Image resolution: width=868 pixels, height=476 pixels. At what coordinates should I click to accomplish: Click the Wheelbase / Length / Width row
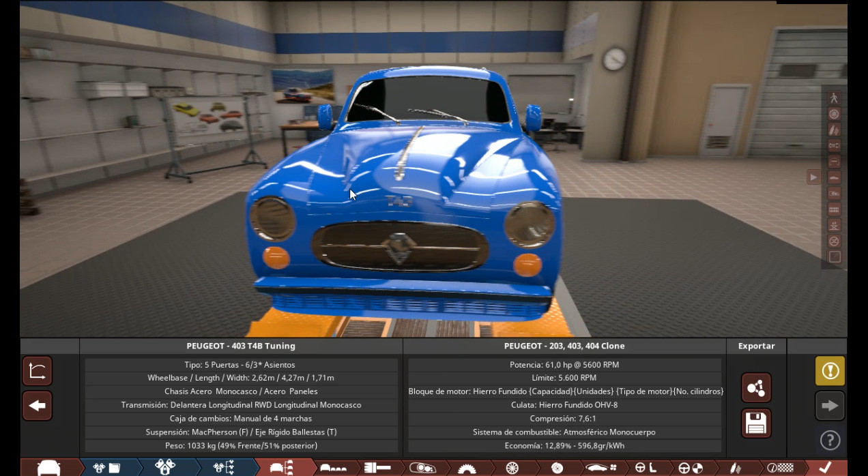pyautogui.click(x=241, y=378)
